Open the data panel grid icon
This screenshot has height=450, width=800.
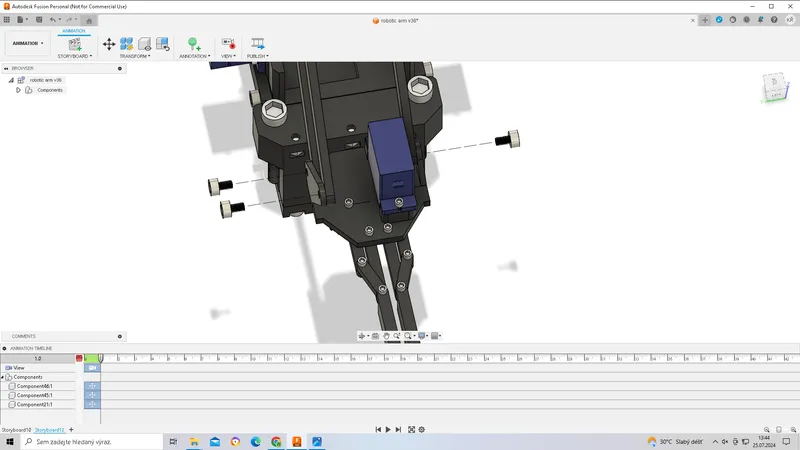tap(7, 20)
